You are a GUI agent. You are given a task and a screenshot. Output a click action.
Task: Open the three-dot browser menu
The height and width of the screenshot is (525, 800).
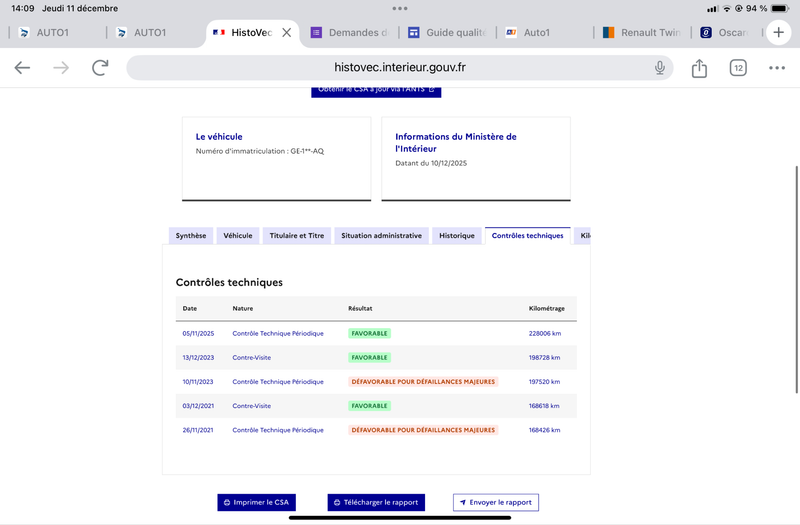tap(777, 68)
